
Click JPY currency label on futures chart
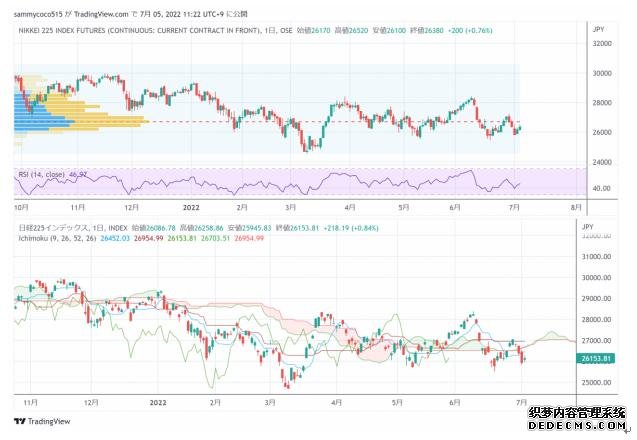(x=598, y=29)
